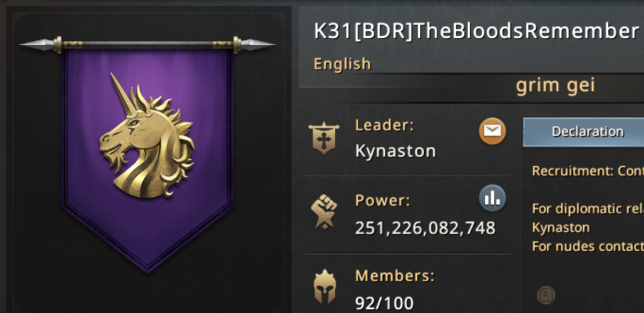
Task: Click the golden unicorn emblem
Action: click(x=147, y=136)
